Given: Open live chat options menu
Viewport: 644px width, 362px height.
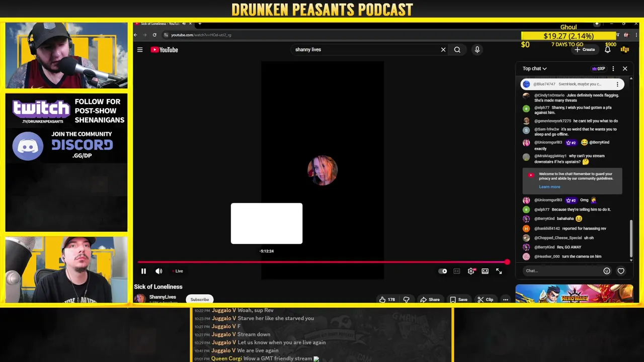Looking at the screenshot, I should coord(613,68).
